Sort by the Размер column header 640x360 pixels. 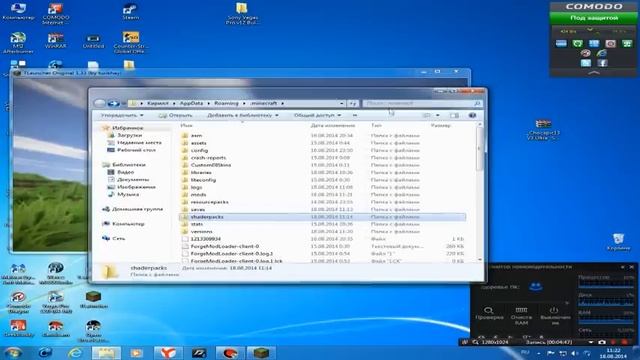tap(440, 126)
